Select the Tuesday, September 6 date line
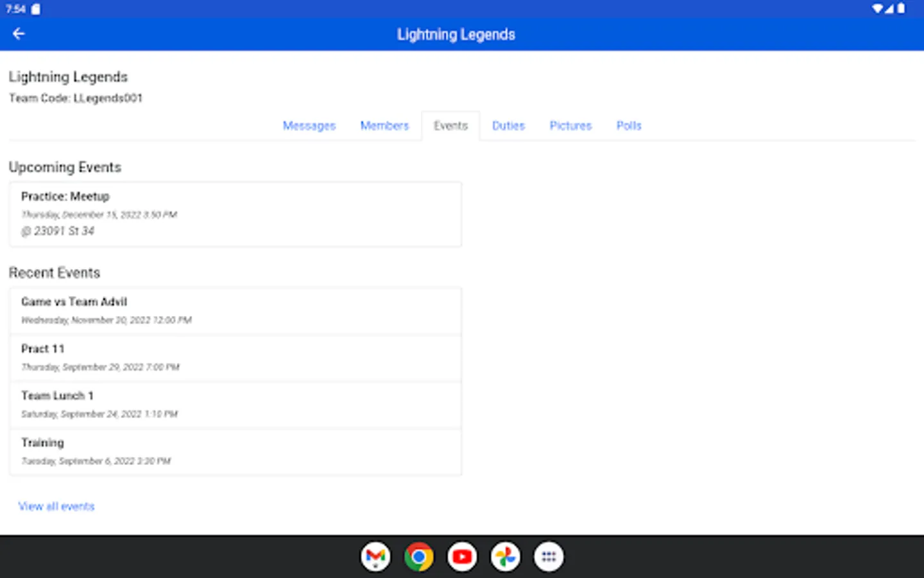The width and height of the screenshot is (924, 578). coord(96,461)
